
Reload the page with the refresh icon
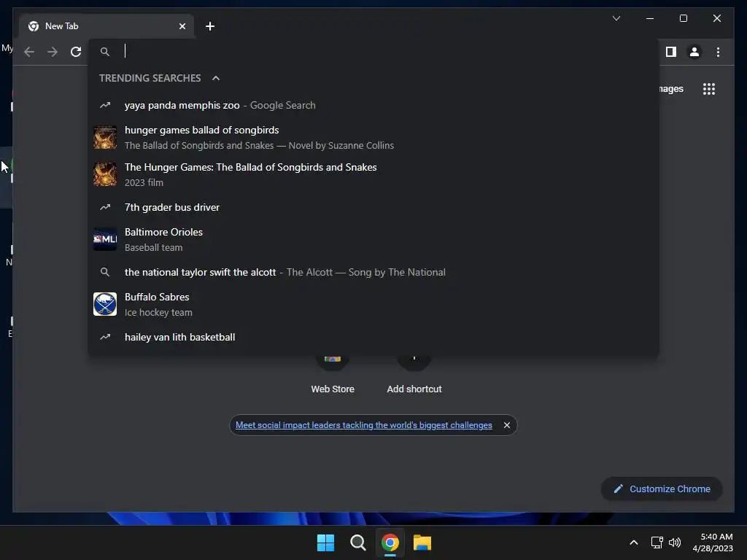76,52
